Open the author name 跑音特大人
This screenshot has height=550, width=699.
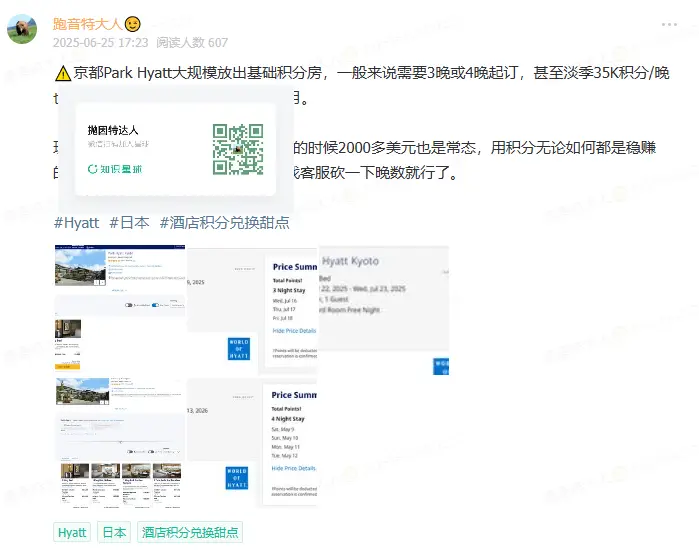[87, 24]
